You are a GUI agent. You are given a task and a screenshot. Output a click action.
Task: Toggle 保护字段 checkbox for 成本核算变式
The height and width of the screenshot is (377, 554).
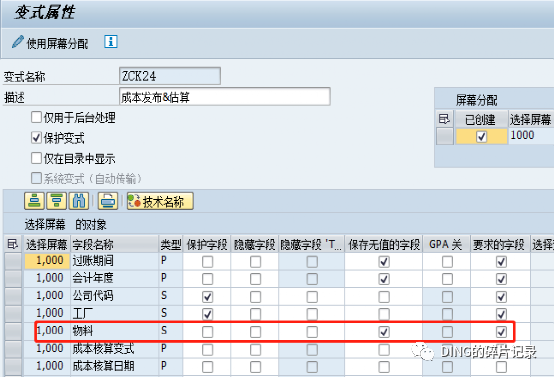click(207, 349)
